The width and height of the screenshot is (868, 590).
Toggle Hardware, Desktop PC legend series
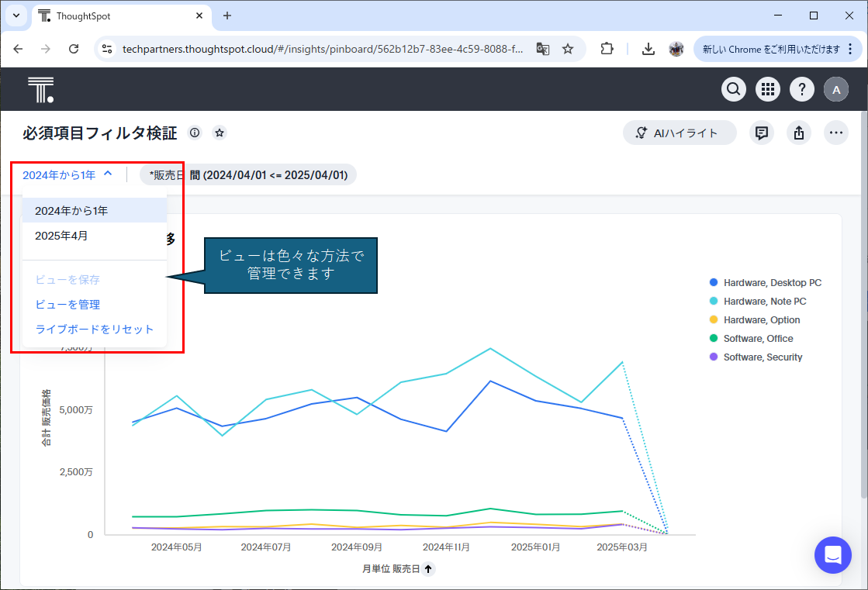(772, 283)
